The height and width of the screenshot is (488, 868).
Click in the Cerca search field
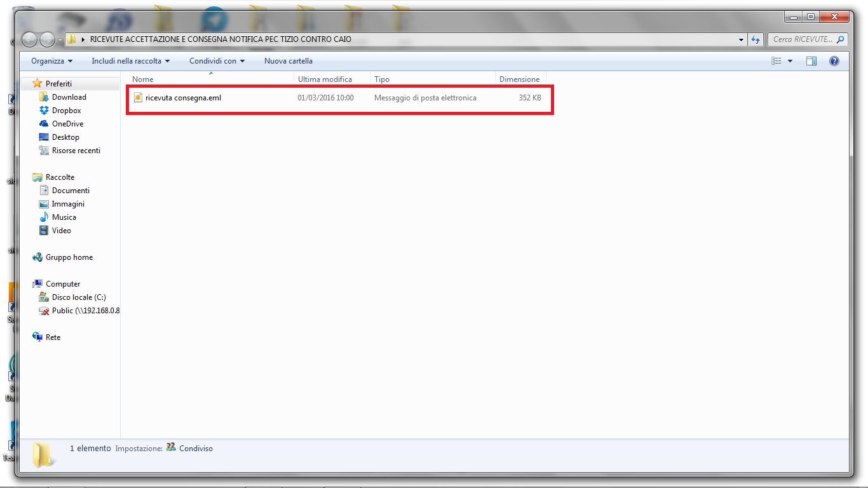tap(802, 39)
